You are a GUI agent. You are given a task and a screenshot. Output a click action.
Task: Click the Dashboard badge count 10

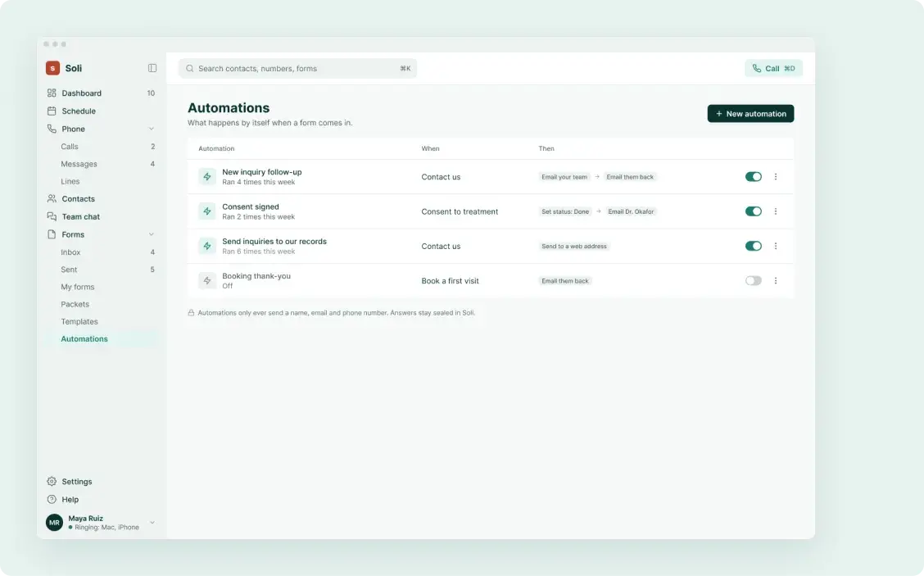tap(151, 93)
